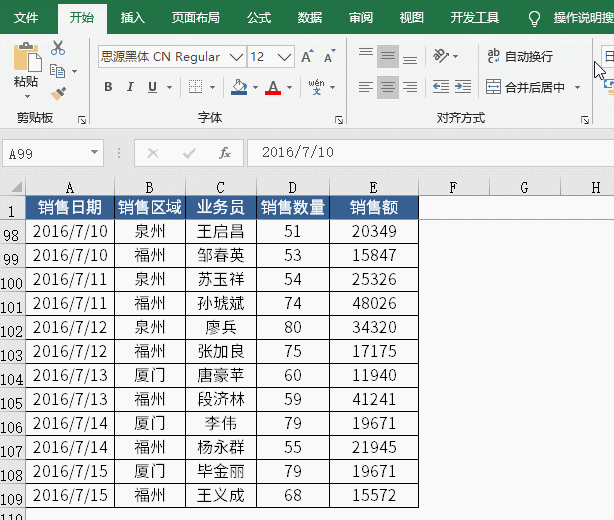The image size is (614, 520).
Task: Open the underline style arrow
Action: click(x=170, y=87)
